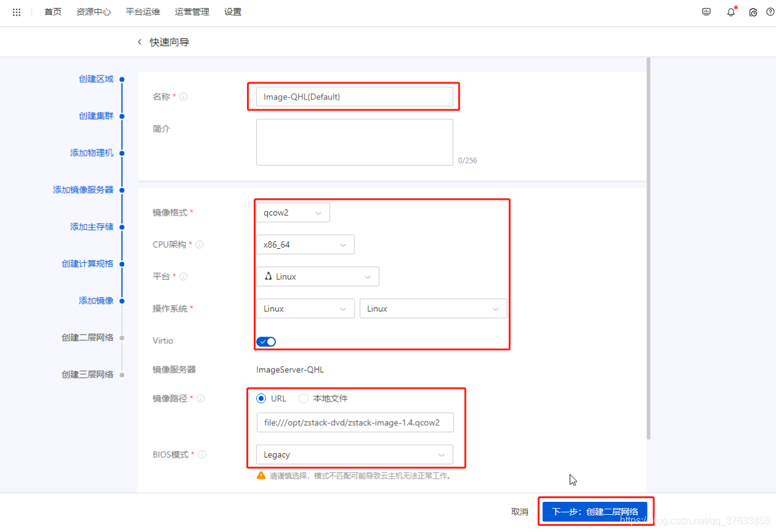Select the URL radio button
This screenshot has width=776, height=532.
coord(261,399)
